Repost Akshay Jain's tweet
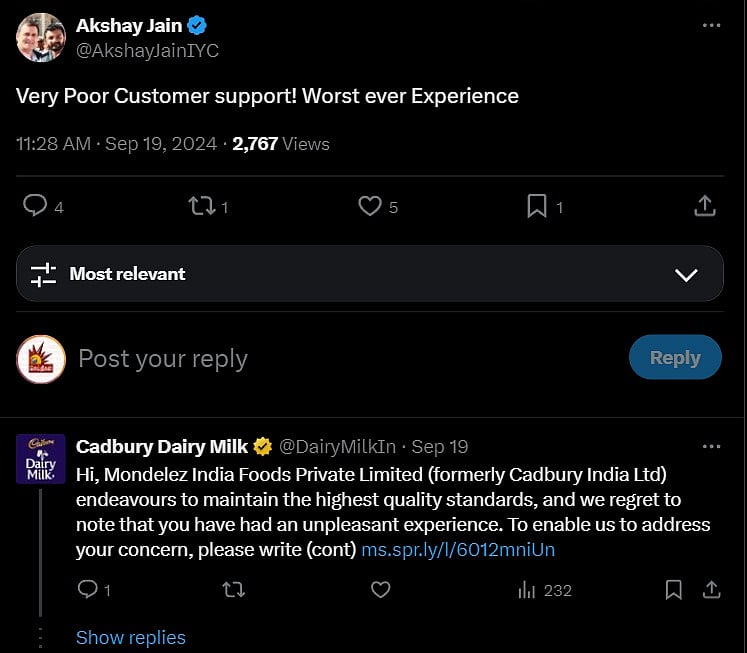This screenshot has width=747, height=653. click(202, 206)
